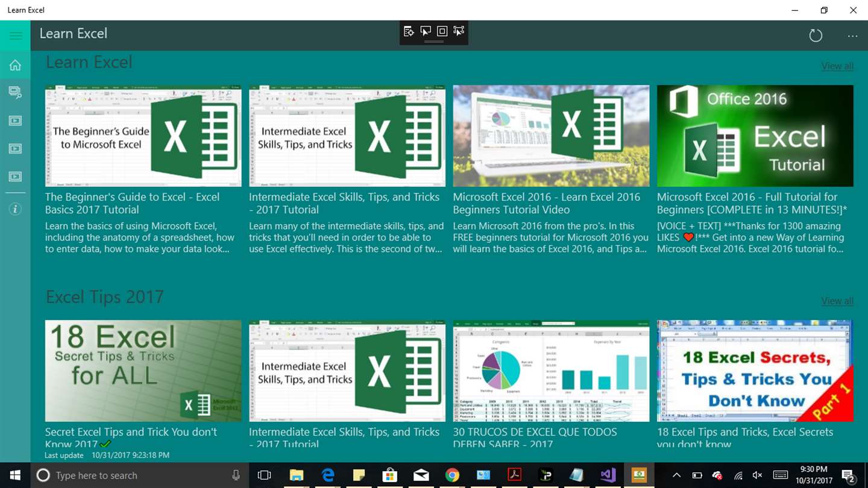868x488 pixels.
Task: Click the muted volume tray icon
Action: point(758,475)
